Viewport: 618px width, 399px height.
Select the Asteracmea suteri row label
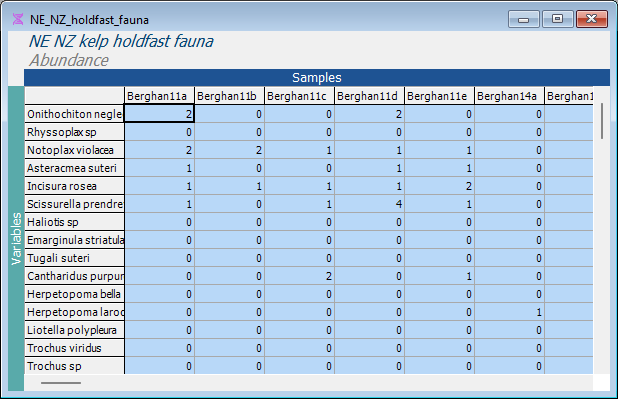coord(74,168)
